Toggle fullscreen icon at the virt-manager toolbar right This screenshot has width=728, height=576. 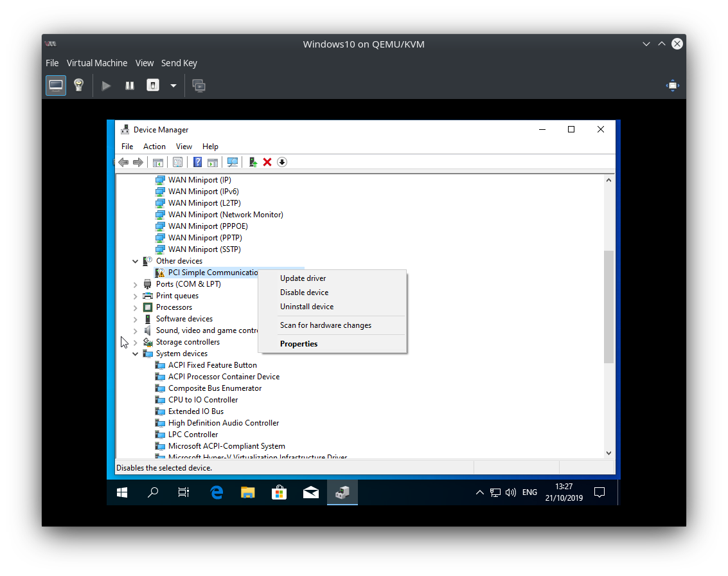point(672,85)
